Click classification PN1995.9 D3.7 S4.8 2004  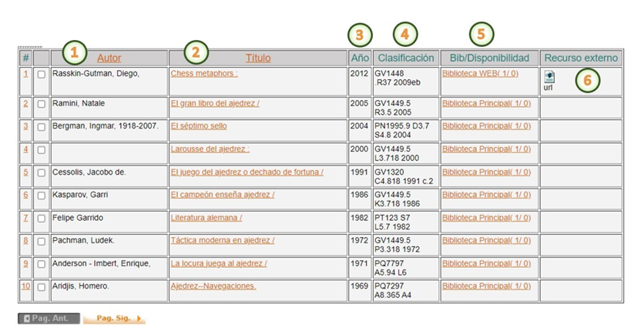(x=401, y=131)
